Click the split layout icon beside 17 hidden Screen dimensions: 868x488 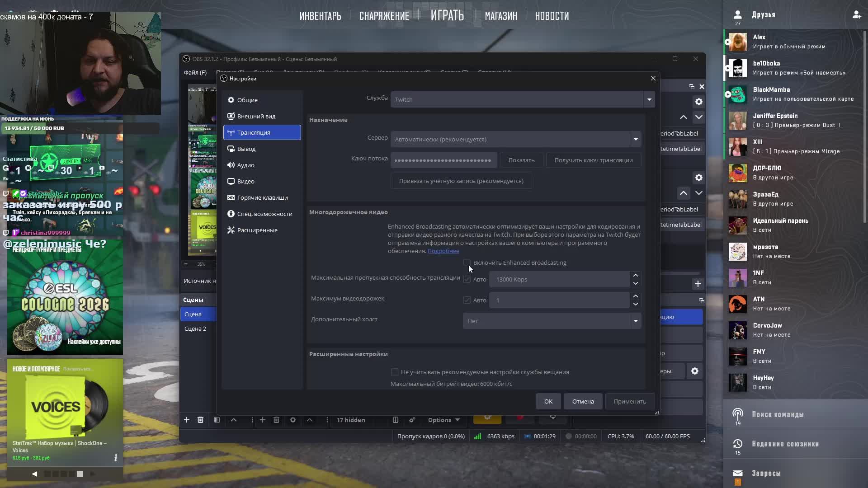(396, 420)
